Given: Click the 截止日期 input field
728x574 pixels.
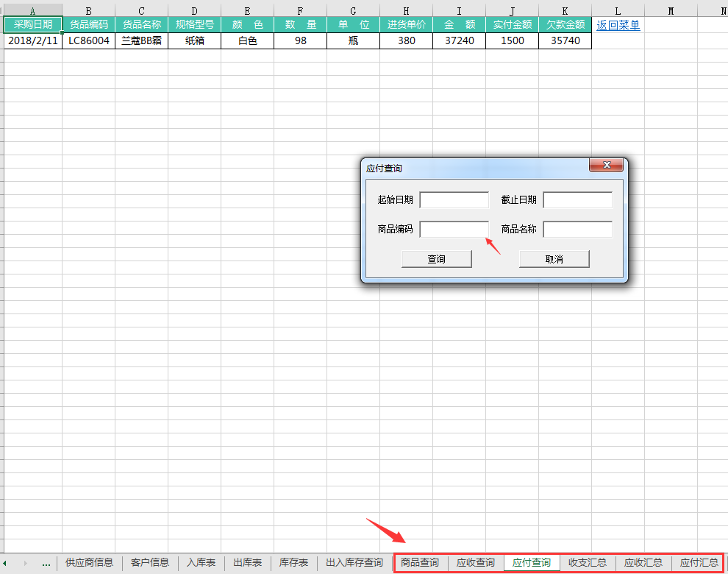Looking at the screenshot, I should (x=577, y=200).
